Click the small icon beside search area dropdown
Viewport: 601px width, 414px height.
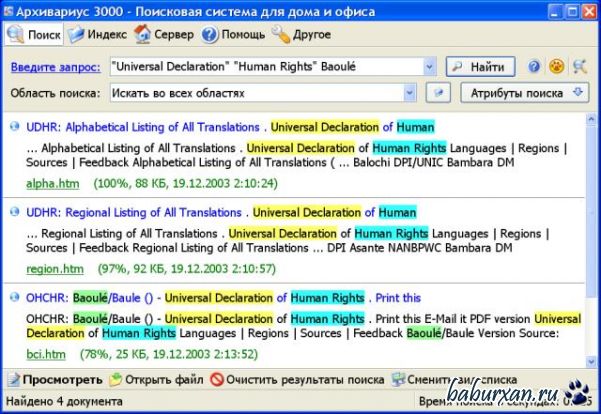[x=438, y=93]
